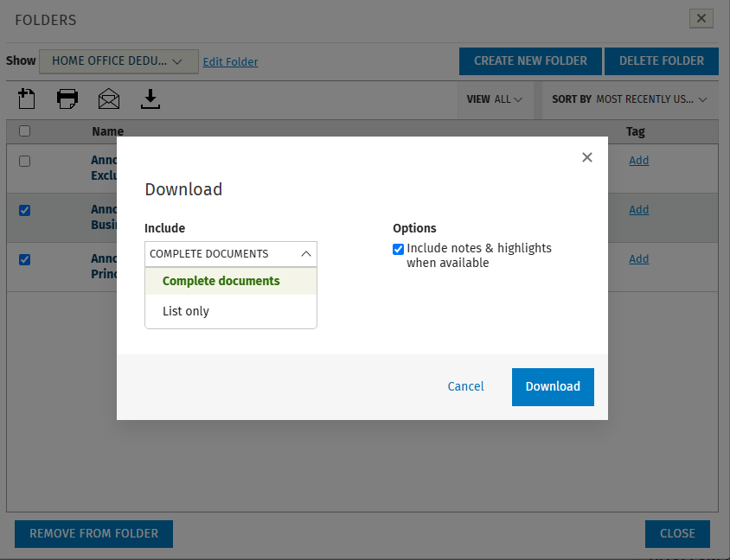
Task: Collapse the Complete Documents dropdown
Action: point(231,254)
